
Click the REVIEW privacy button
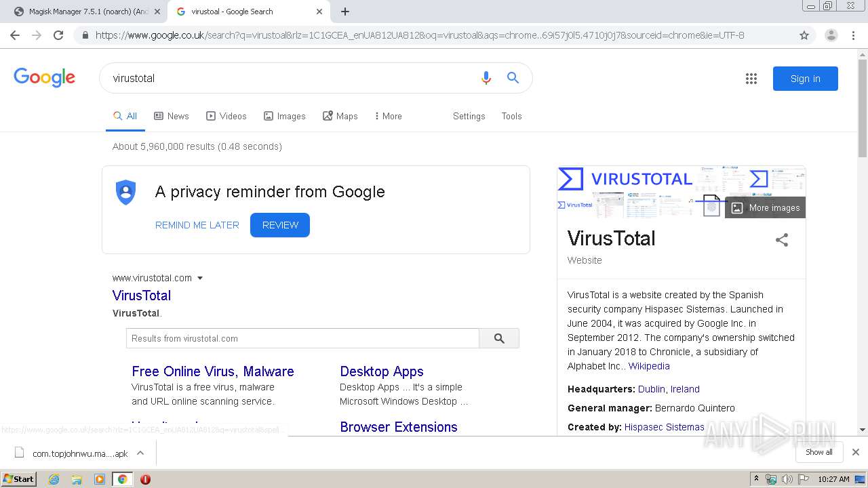pyautogui.click(x=280, y=225)
